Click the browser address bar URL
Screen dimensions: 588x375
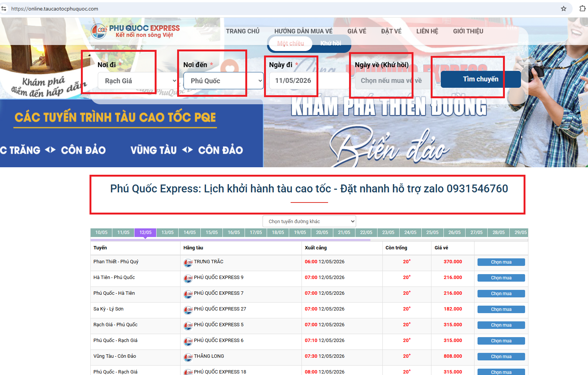[55, 9]
